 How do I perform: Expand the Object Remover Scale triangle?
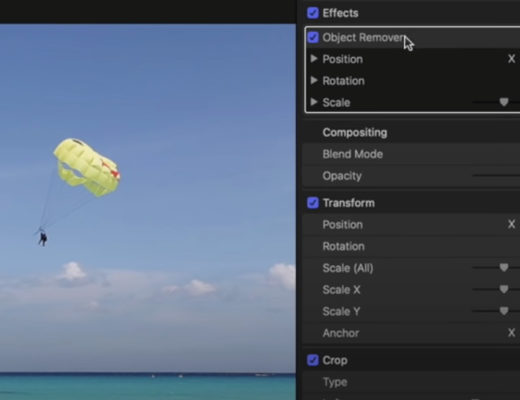(x=314, y=102)
